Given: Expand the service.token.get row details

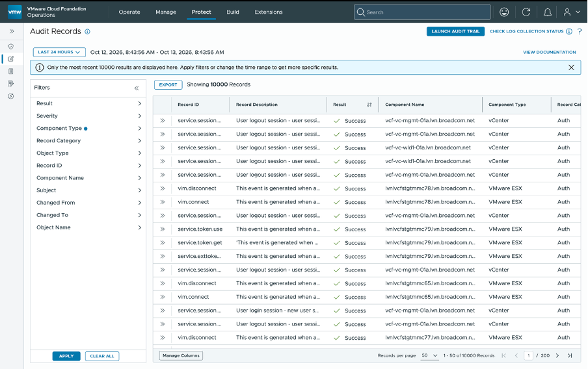Looking at the screenshot, I should [163, 243].
